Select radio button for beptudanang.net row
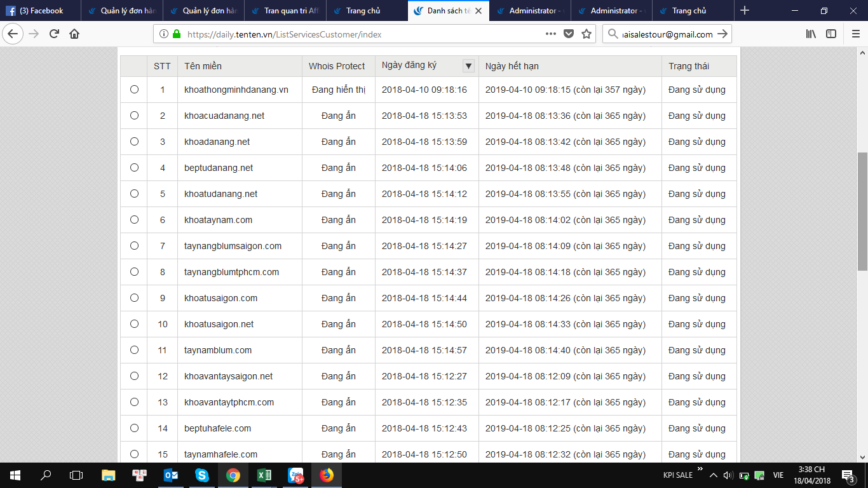 click(134, 168)
